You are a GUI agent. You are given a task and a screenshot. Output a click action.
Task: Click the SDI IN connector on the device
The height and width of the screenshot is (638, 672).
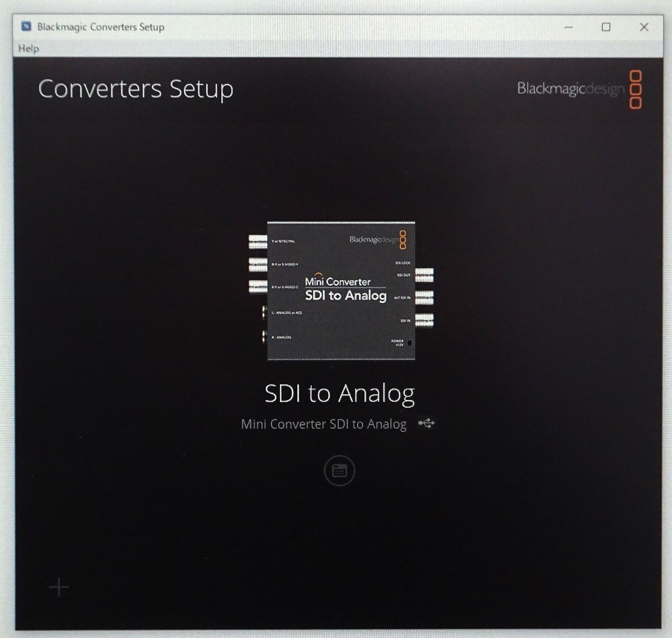click(x=424, y=320)
